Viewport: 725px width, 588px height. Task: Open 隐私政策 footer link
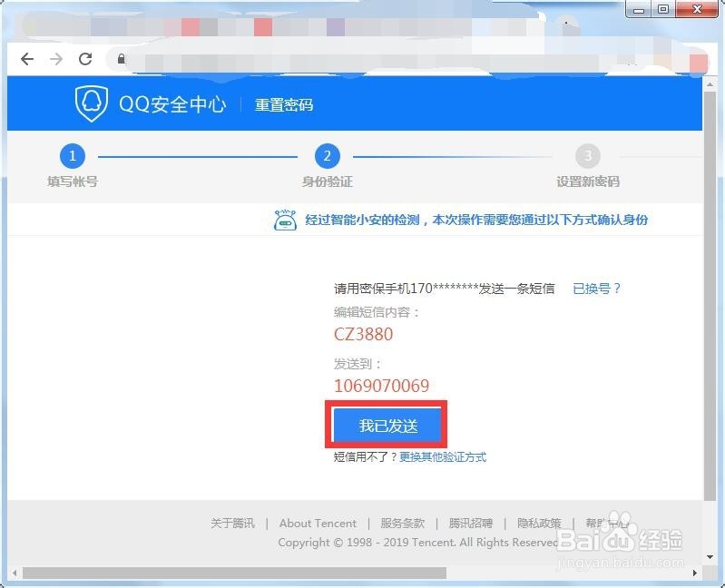tap(539, 524)
